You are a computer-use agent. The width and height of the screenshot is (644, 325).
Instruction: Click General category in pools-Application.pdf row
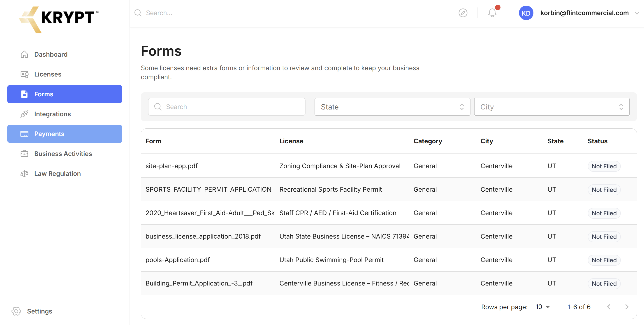tap(425, 260)
